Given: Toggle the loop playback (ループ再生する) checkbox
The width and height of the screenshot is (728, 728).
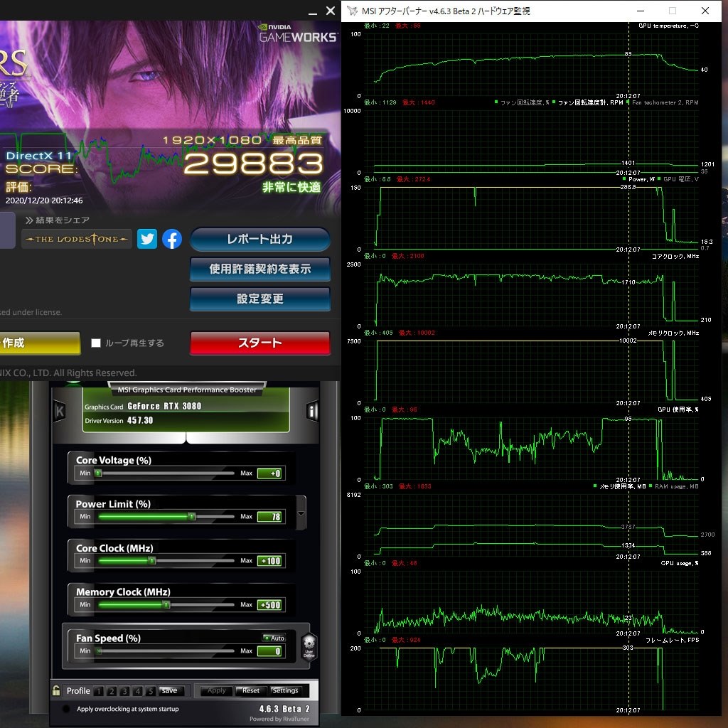Looking at the screenshot, I should pyautogui.click(x=96, y=343).
